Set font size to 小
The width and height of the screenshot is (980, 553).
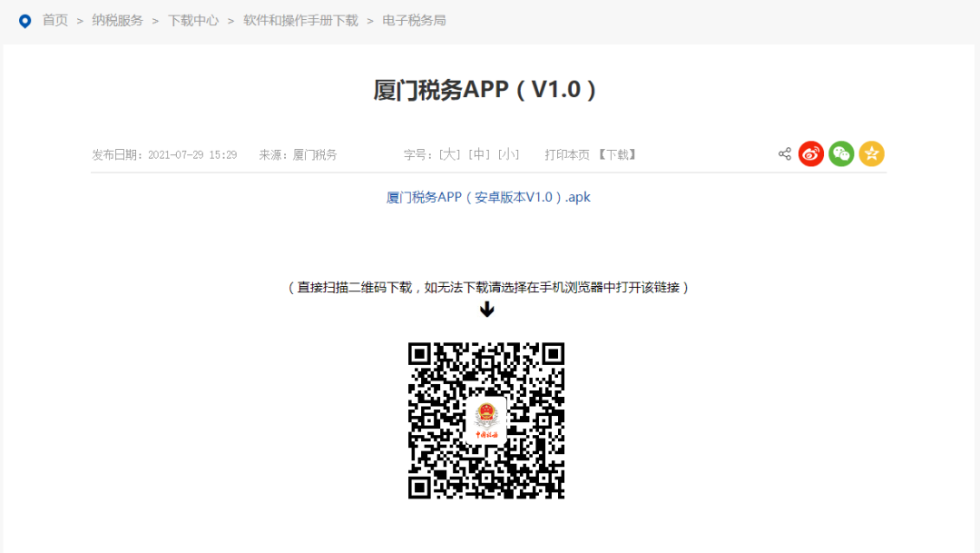(x=508, y=154)
